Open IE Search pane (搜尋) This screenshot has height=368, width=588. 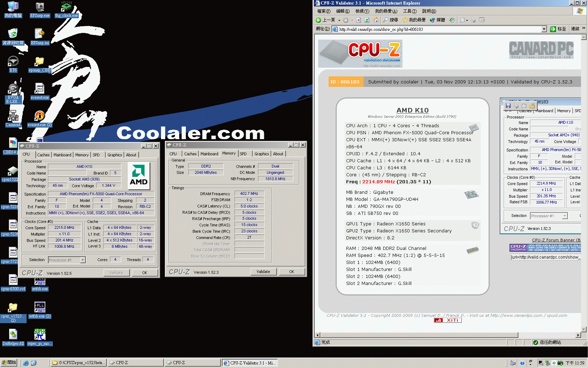391,20
